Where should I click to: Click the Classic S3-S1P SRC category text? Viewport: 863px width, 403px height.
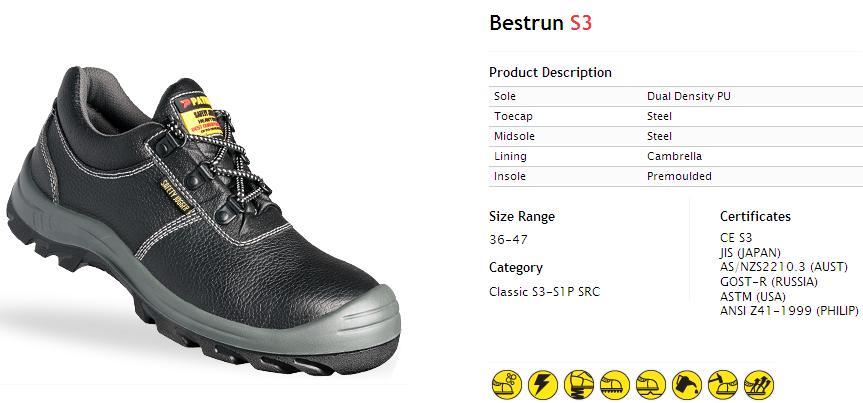[544, 291]
